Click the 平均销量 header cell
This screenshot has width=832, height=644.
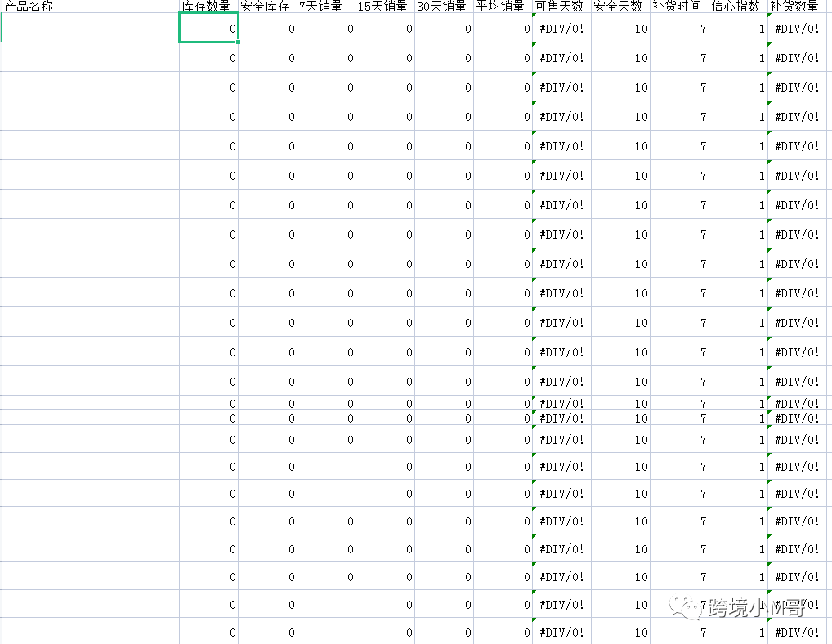(x=503, y=7)
